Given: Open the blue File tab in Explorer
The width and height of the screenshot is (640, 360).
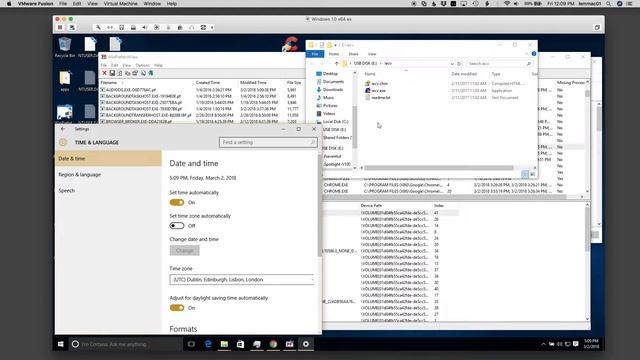Looking at the screenshot, I should pyautogui.click(x=315, y=54).
